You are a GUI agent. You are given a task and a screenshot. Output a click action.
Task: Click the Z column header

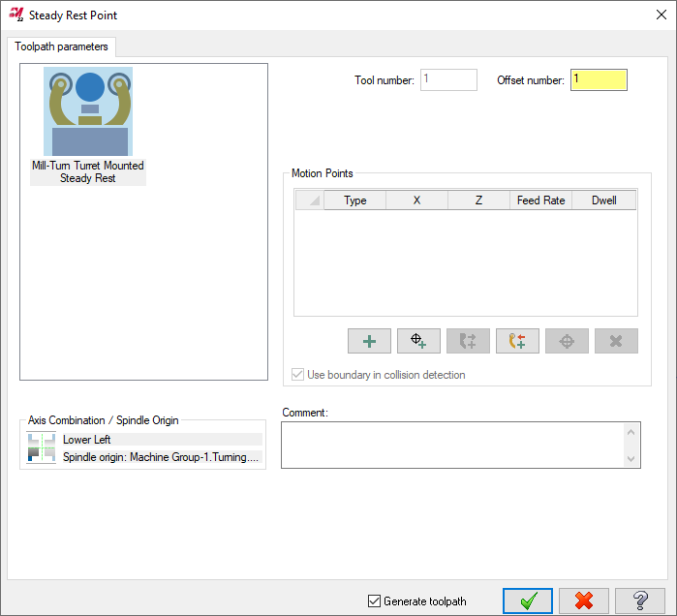click(x=478, y=200)
